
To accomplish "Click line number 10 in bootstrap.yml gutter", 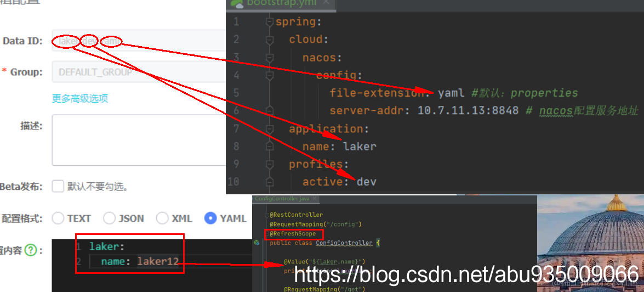I will coord(233,181).
